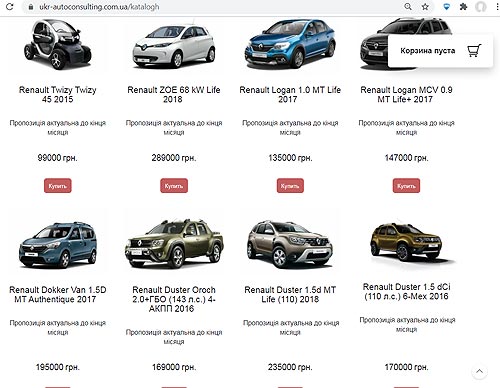Click the gold Renault Duster car image
Screen dimensions: 500x388
pyautogui.click(x=407, y=242)
